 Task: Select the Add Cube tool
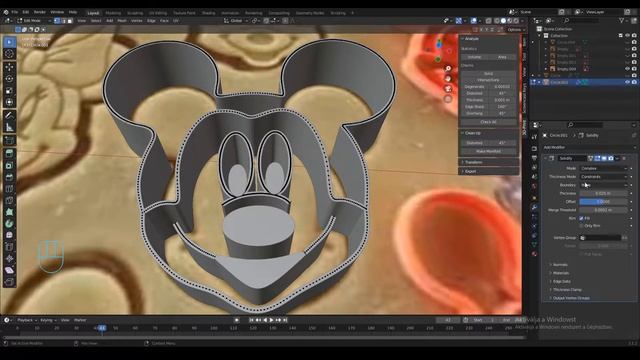(9, 141)
